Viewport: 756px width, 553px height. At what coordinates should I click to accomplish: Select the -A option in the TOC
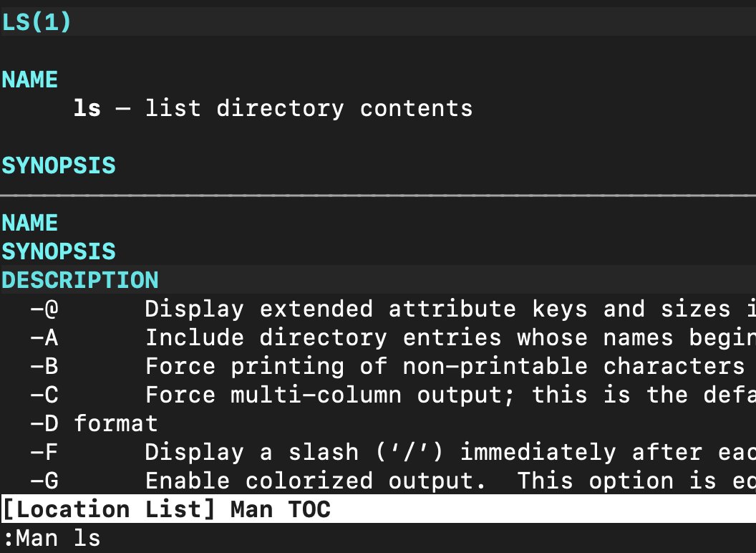[44, 337]
